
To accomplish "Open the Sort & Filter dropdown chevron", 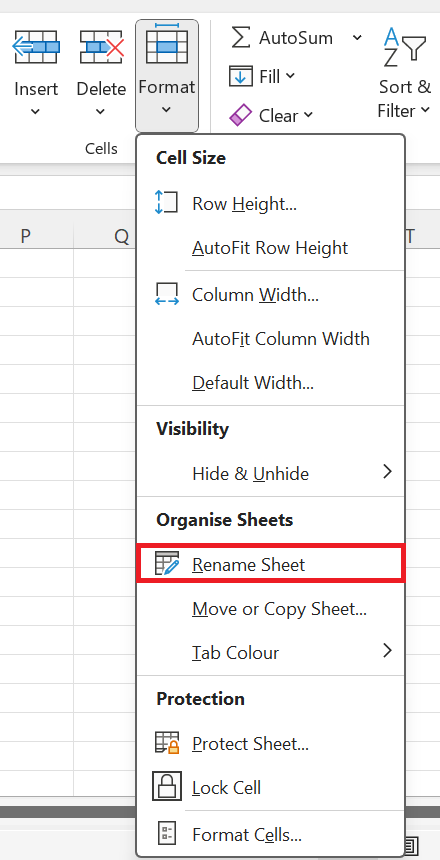I will (x=425, y=110).
